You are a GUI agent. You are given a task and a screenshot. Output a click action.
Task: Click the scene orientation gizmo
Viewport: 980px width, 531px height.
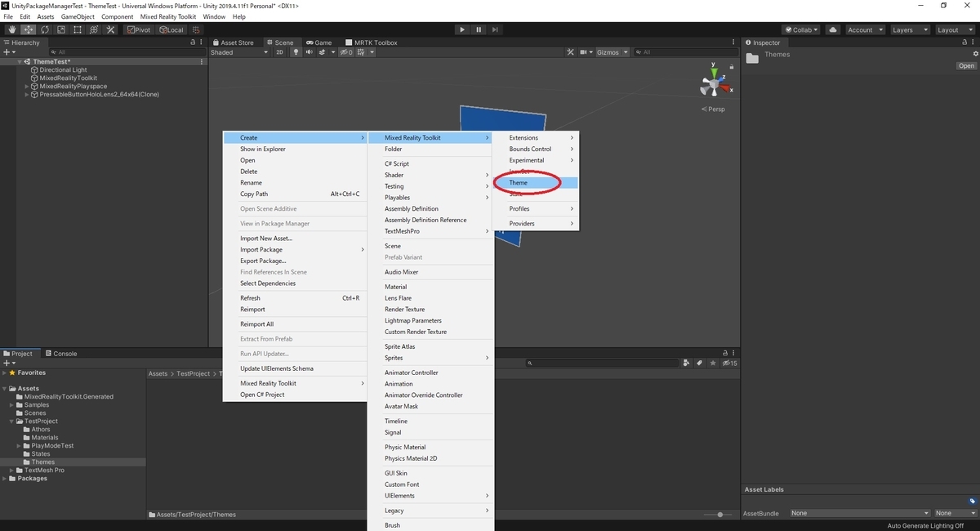(713, 83)
